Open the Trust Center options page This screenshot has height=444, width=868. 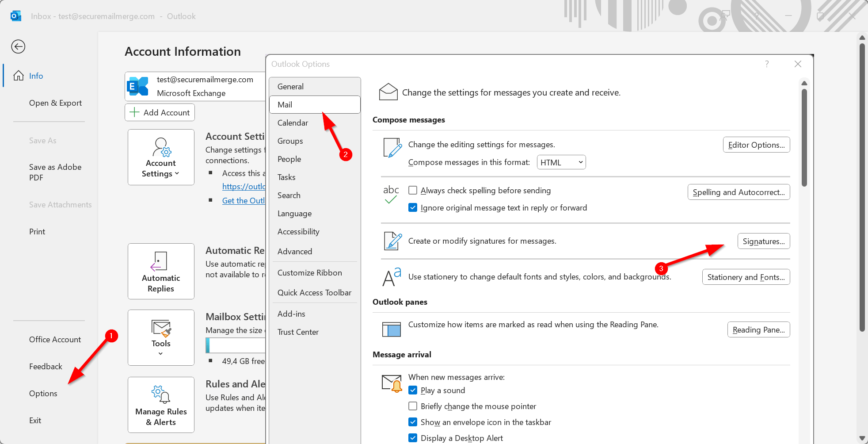click(298, 332)
